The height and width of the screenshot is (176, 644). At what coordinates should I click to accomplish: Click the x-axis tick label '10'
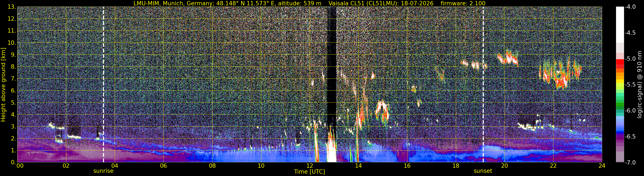(261, 166)
